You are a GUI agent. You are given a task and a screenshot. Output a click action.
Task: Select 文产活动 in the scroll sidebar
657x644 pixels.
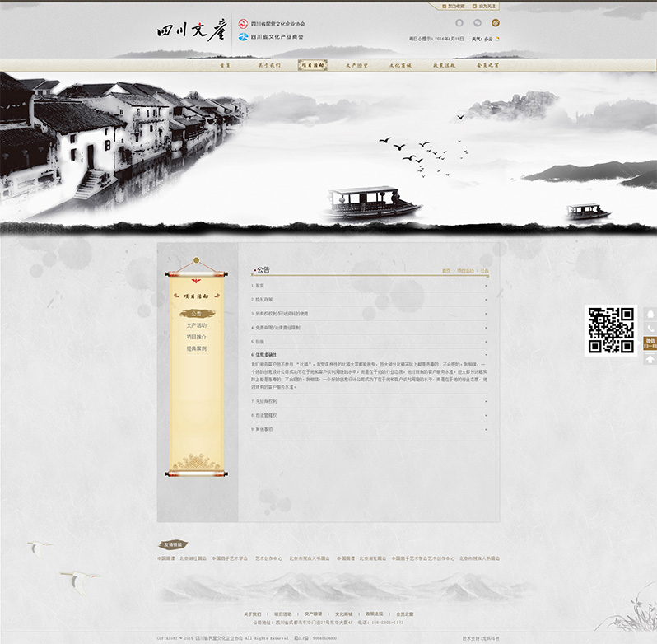coord(196,325)
